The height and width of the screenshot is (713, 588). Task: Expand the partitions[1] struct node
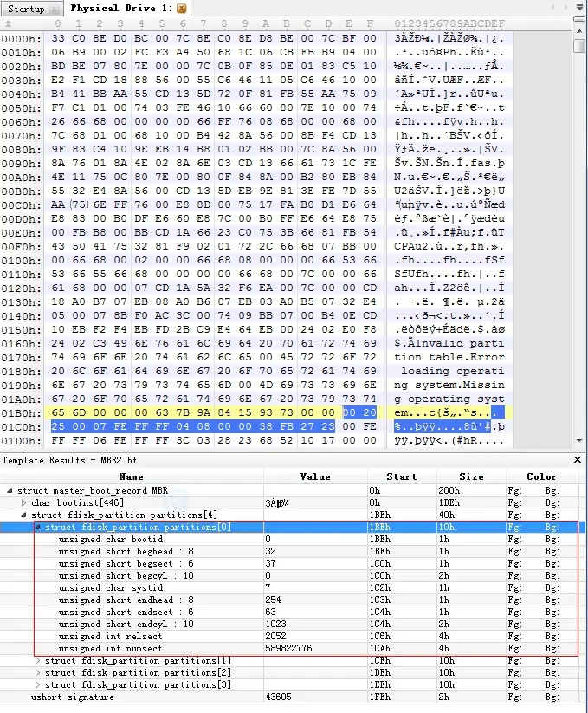point(38,661)
